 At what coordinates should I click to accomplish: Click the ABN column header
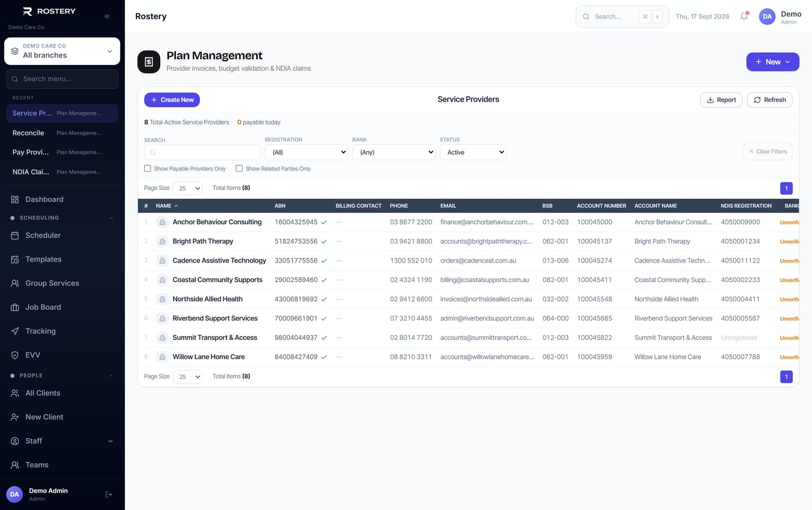280,206
